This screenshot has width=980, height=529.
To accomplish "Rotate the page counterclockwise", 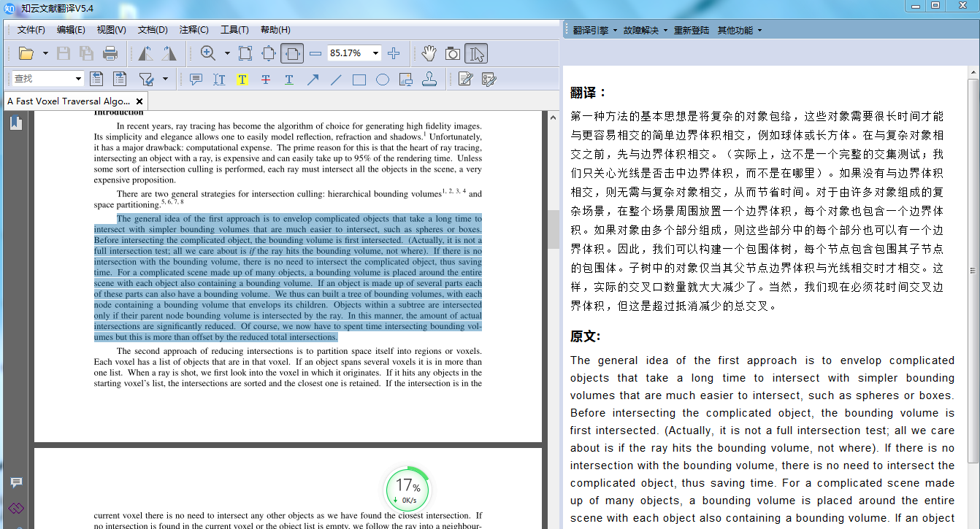I will tap(146, 53).
